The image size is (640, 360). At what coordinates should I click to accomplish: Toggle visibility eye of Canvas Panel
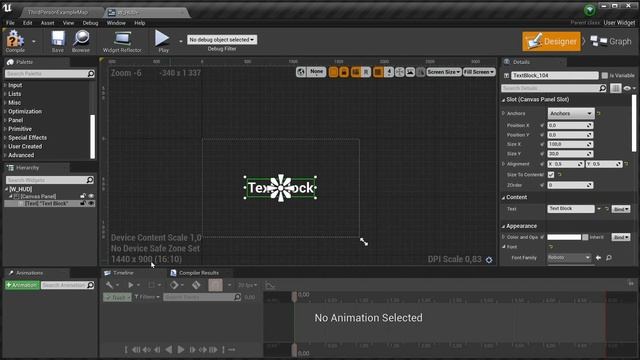[x=91, y=196]
